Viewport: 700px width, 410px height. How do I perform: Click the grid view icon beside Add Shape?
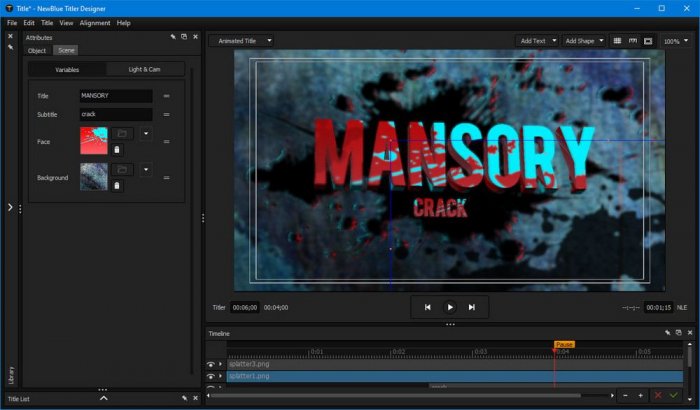click(x=617, y=41)
